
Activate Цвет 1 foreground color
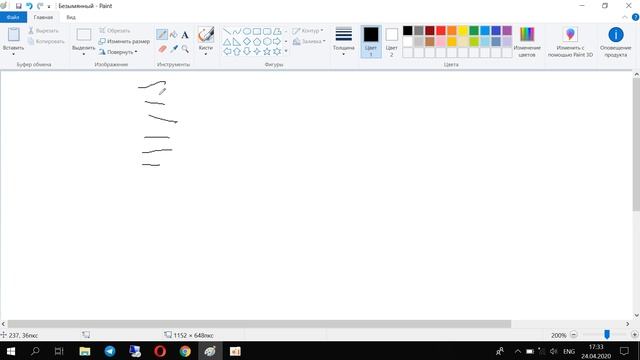click(371, 42)
